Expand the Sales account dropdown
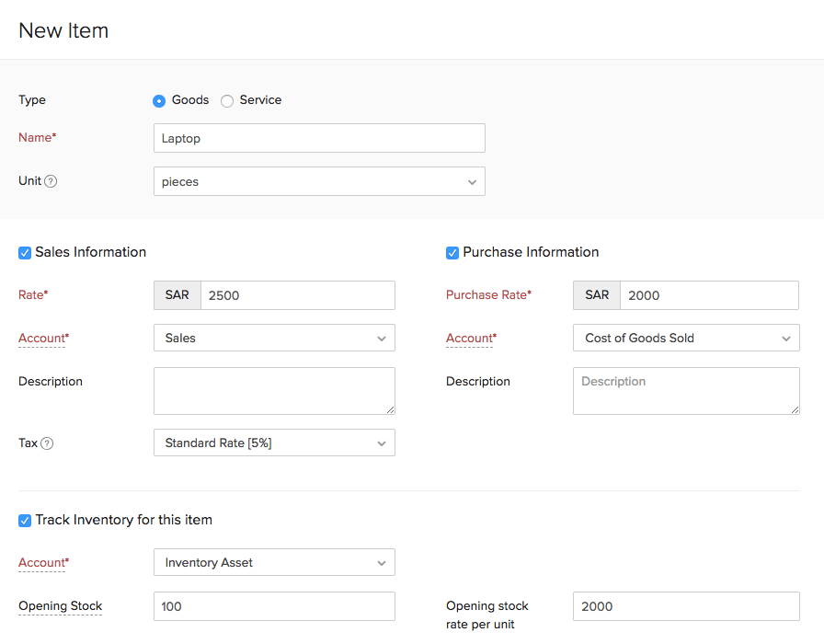The height and width of the screenshot is (644, 824). [274, 338]
